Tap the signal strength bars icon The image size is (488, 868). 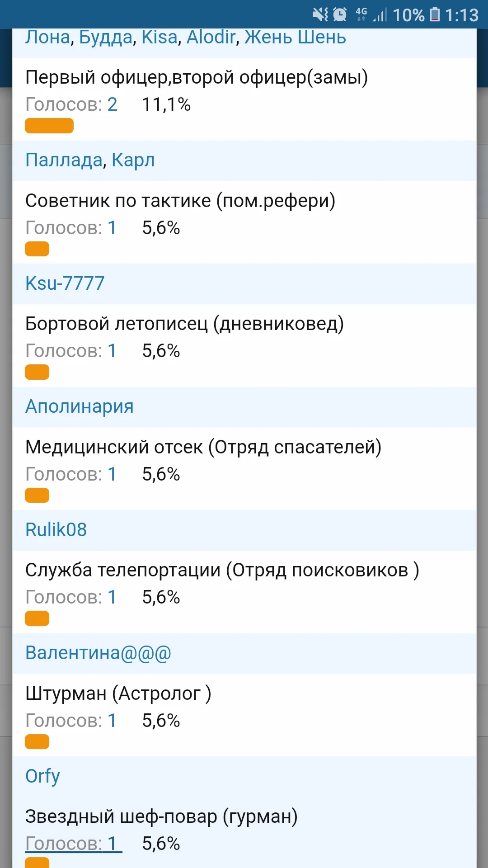(380, 15)
